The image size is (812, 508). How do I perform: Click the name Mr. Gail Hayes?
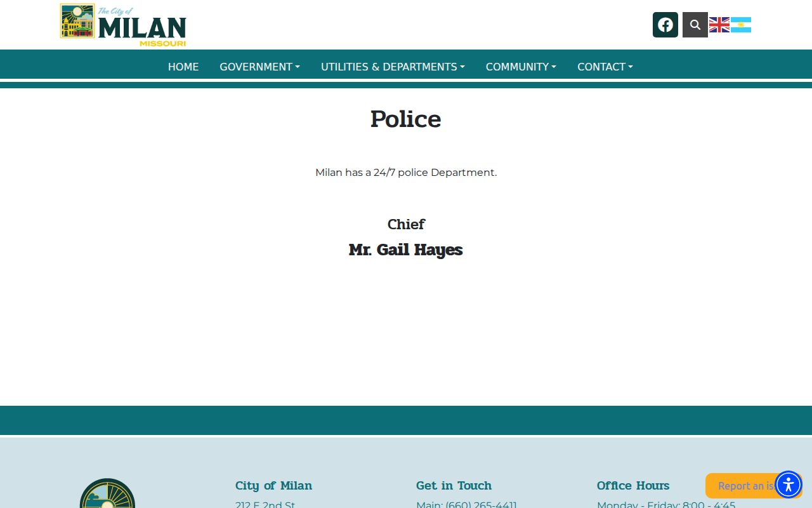coord(406,250)
